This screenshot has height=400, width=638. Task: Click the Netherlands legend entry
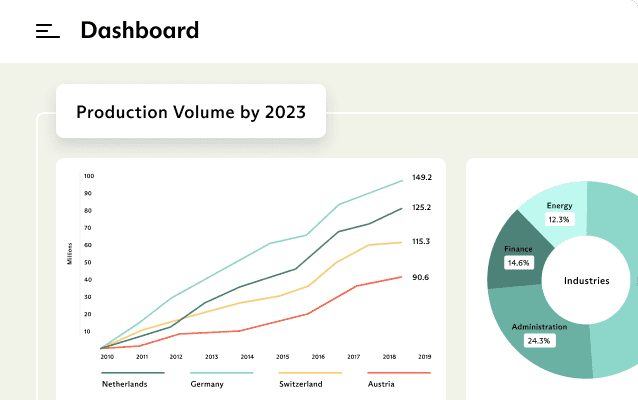tap(125, 384)
